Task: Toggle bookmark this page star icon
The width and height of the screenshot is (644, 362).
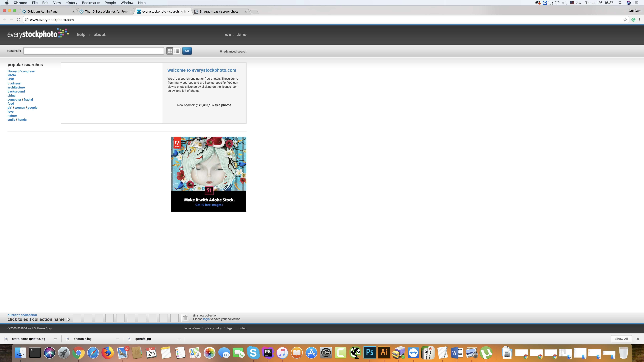Action: click(625, 19)
